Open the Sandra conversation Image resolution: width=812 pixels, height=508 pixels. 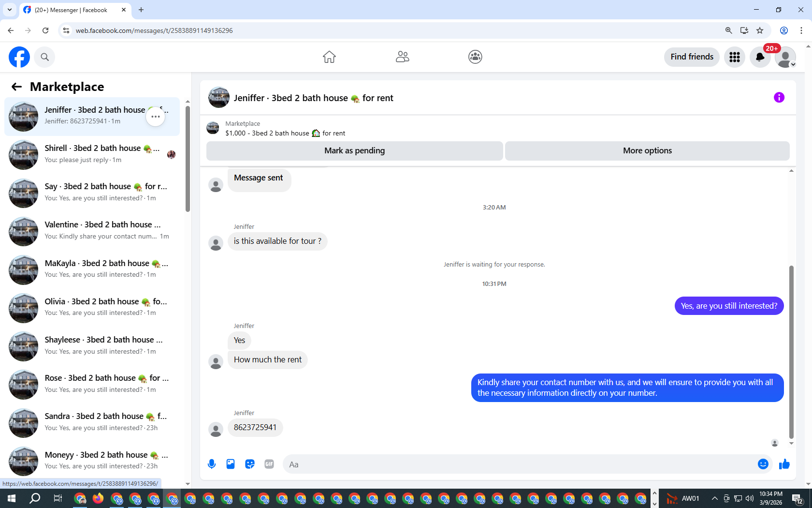(92, 423)
